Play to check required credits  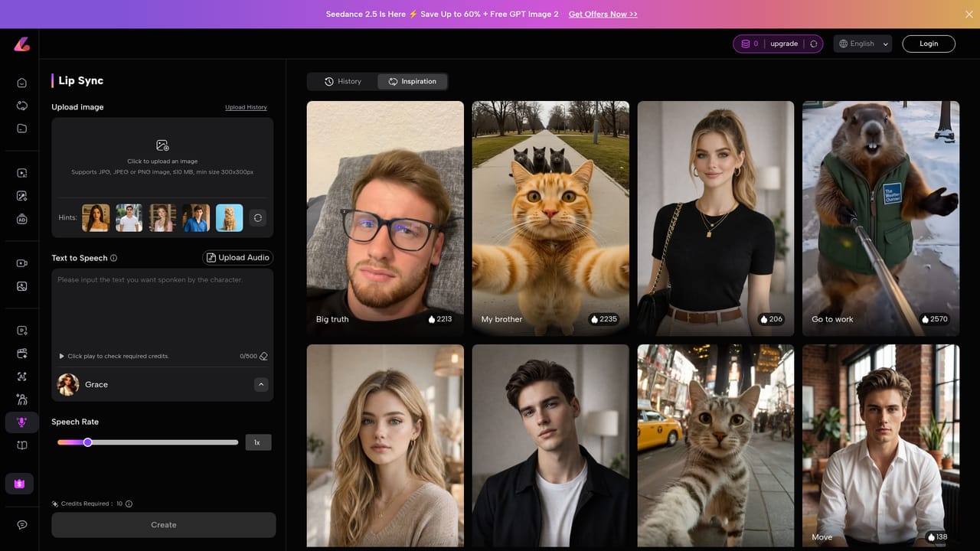pyautogui.click(x=61, y=357)
